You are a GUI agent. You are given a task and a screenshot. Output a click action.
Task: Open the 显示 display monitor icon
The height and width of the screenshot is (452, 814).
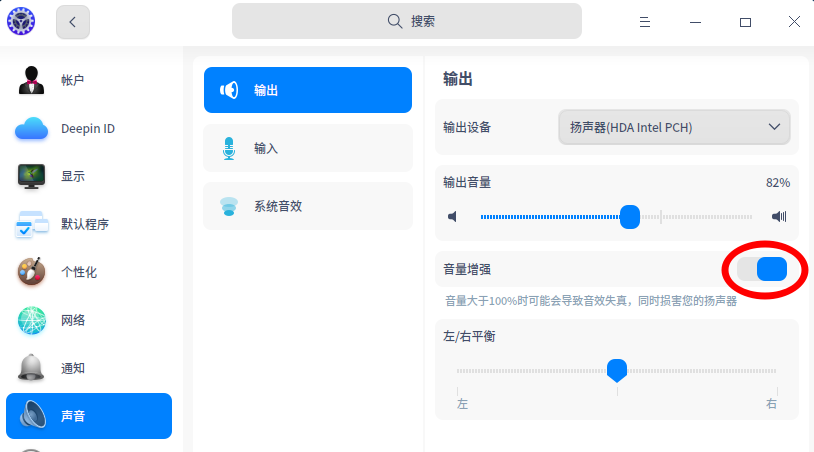[x=31, y=176]
